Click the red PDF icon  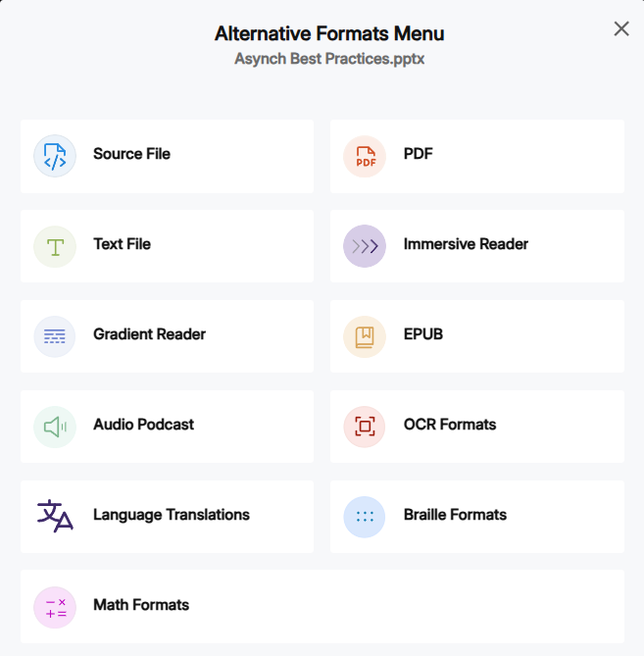click(365, 156)
